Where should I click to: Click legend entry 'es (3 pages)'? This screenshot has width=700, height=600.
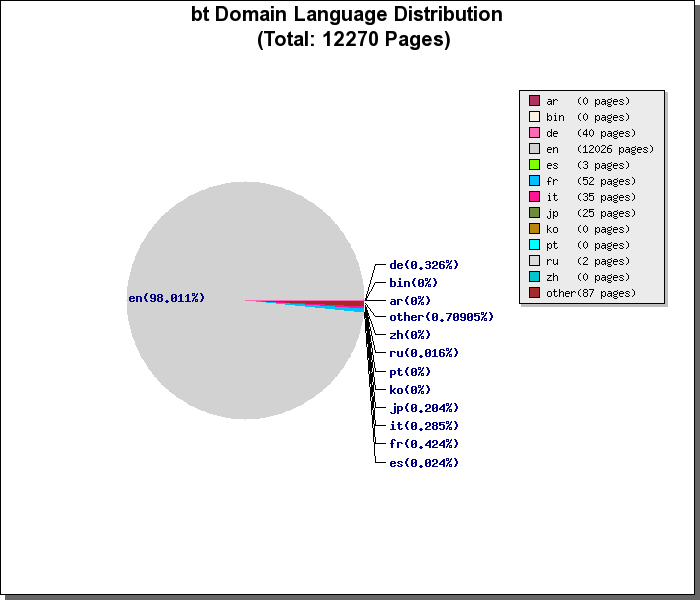[579, 165]
